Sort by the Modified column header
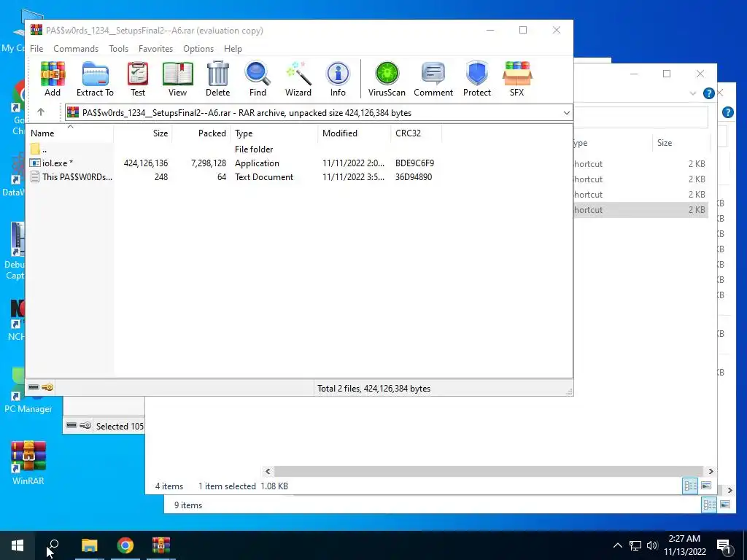Screen dimensions: 747x560 click(x=354, y=133)
